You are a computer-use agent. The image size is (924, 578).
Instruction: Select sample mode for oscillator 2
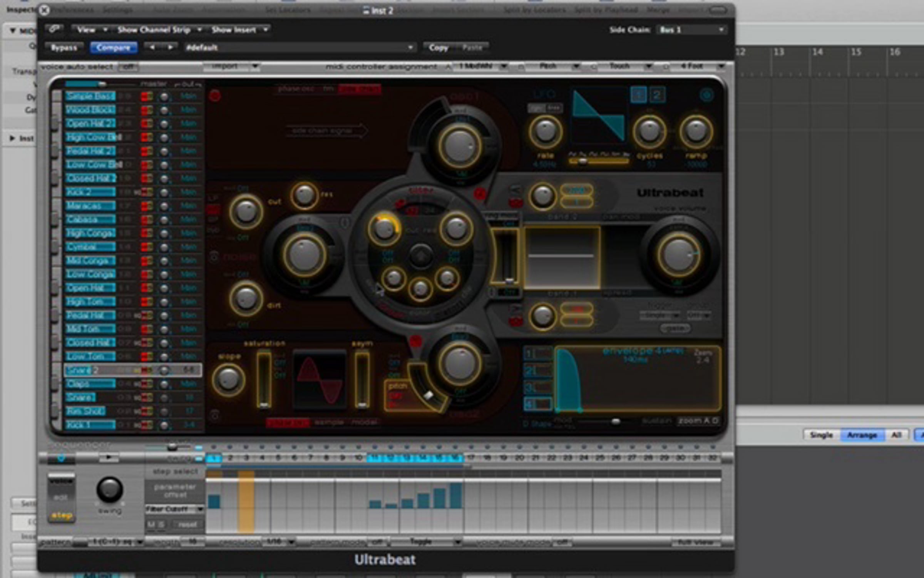pos(329,422)
